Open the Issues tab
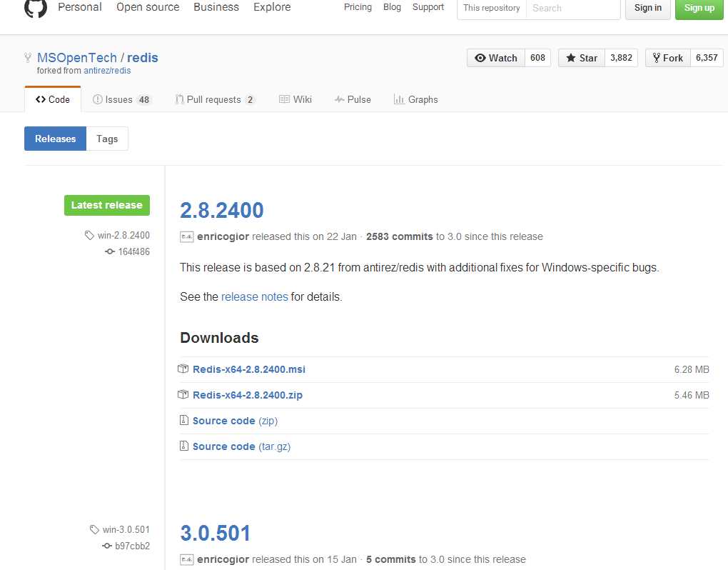The image size is (728, 570). click(121, 99)
